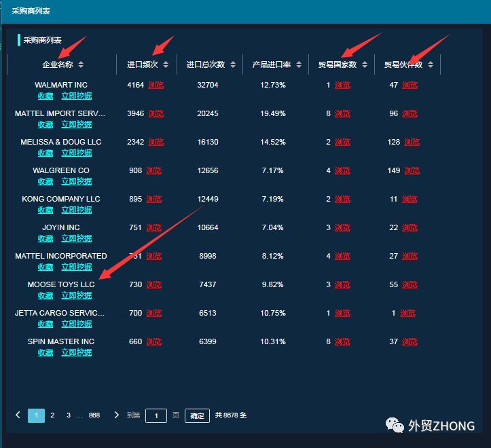This screenshot has width=491, height=448.
Task: Sort by 企业名称 column arrows
Action: (x=81, y=64)
